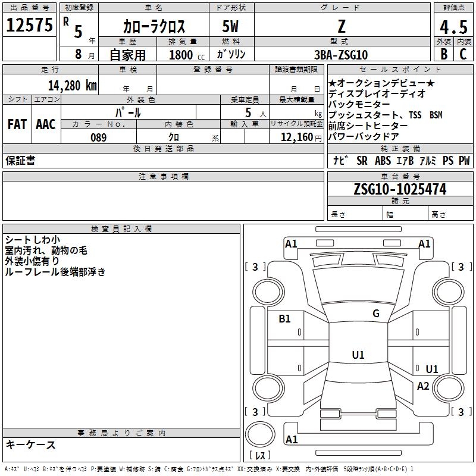Select プッシュスタート、TSS BSM line
Screen dimensions: 476x476
point(385,115)
